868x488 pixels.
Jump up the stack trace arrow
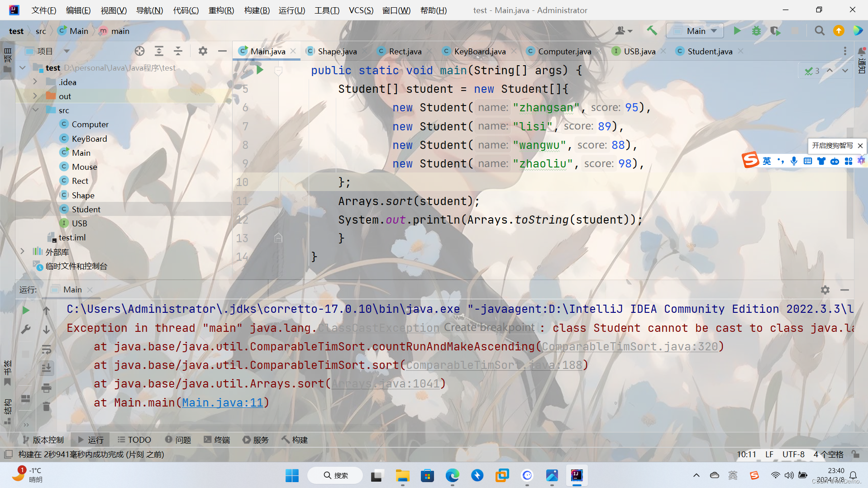pos(46,310)
